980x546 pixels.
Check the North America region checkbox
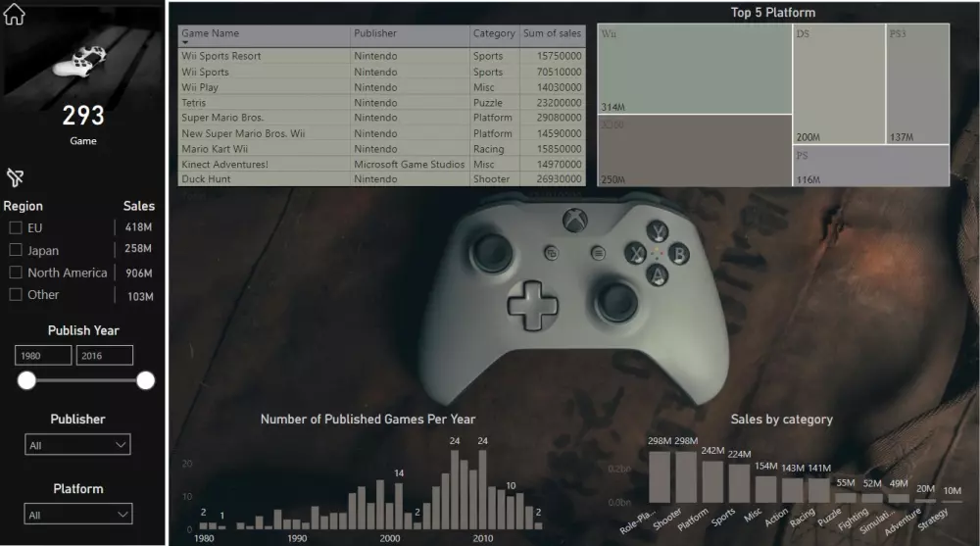[16, 273]
